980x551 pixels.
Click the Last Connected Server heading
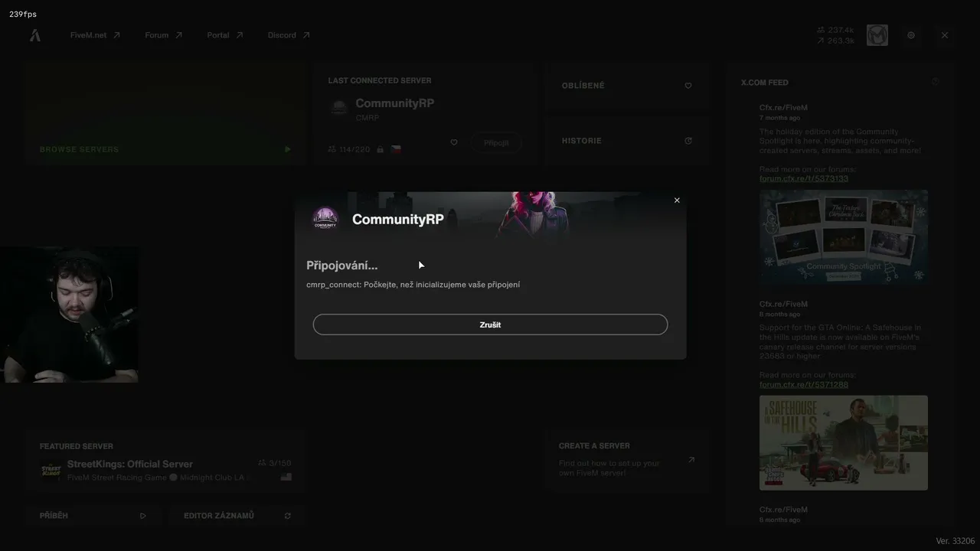(380, 80)
